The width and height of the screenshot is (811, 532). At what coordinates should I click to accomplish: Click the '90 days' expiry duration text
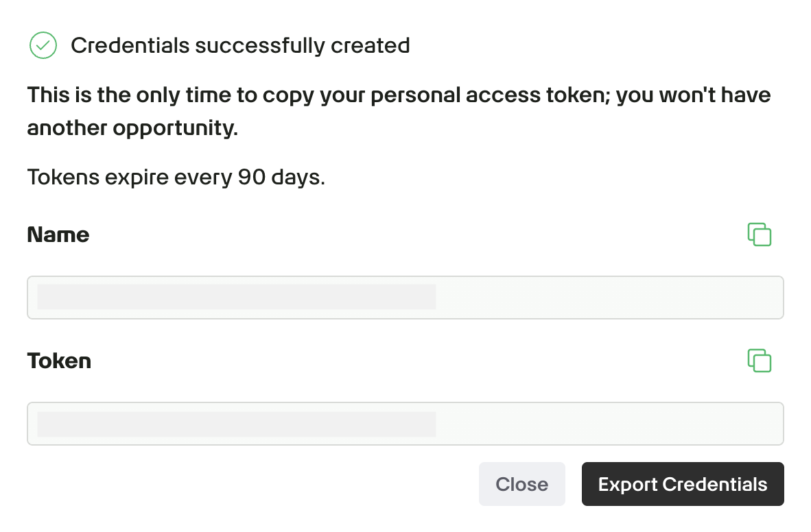281,178
